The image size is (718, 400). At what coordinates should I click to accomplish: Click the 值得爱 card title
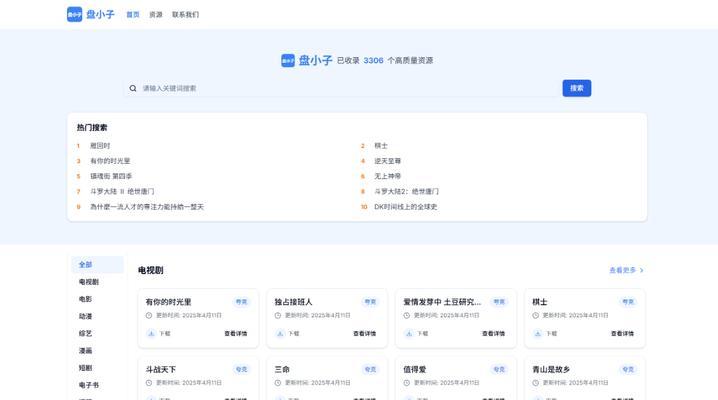coord(414,369)
